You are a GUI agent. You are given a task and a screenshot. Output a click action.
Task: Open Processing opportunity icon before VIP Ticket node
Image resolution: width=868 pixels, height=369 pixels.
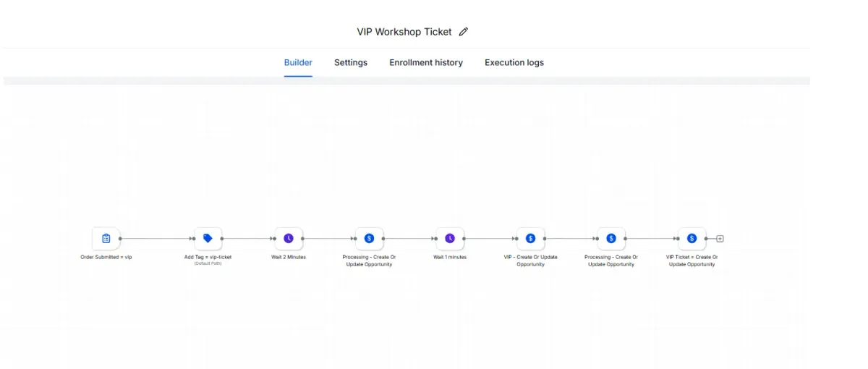611,238
